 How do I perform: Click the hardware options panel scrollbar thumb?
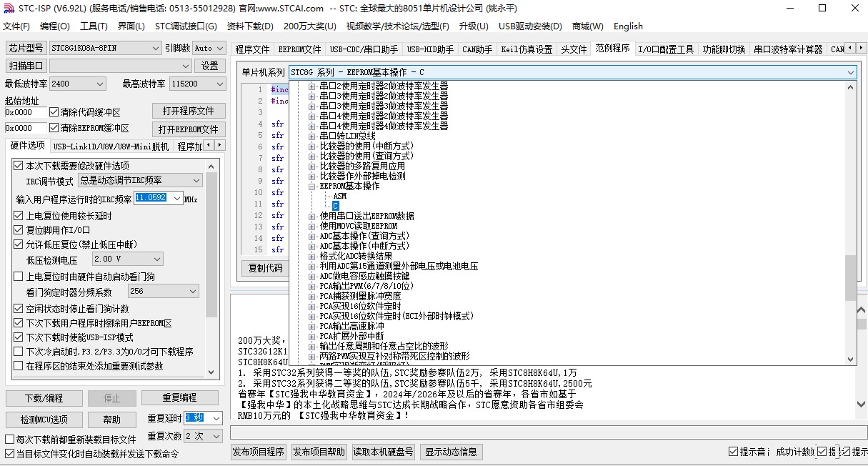pos(211,245)
